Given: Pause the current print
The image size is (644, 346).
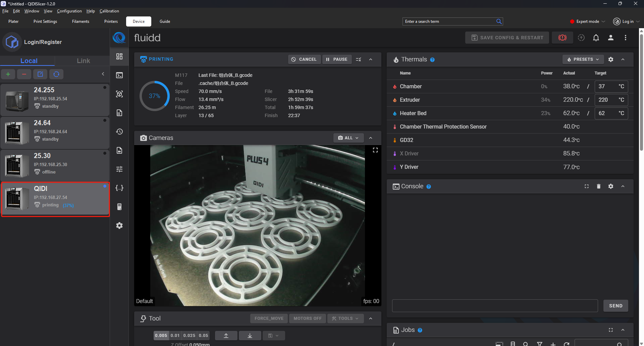Looking at the screenshot, I should pos(337,59).
